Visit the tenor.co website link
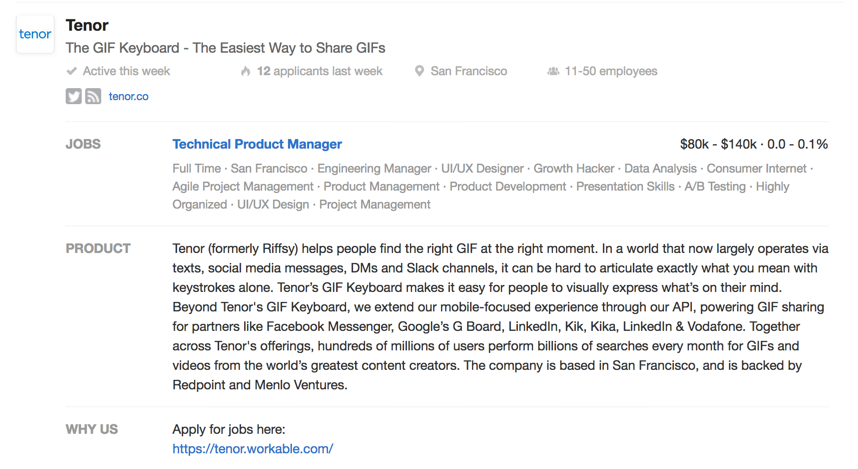 point(129,96)
